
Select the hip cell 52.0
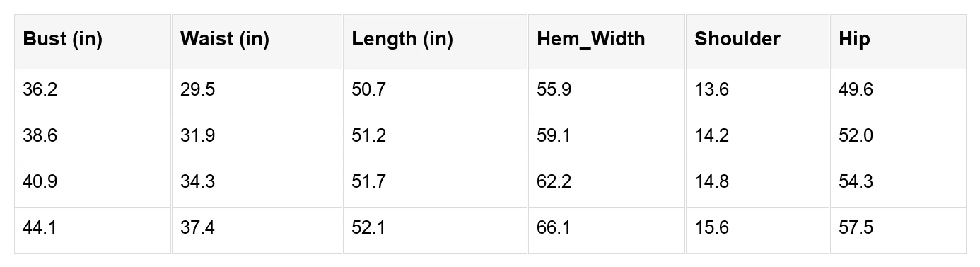898,138
